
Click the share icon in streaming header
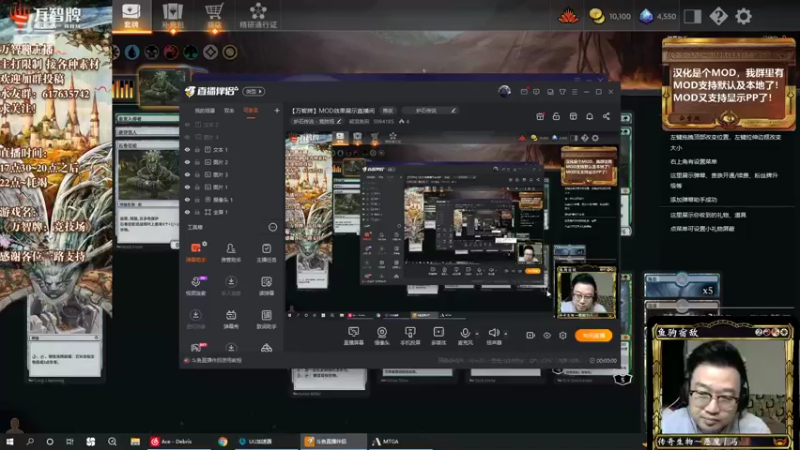tap(606, 116)
